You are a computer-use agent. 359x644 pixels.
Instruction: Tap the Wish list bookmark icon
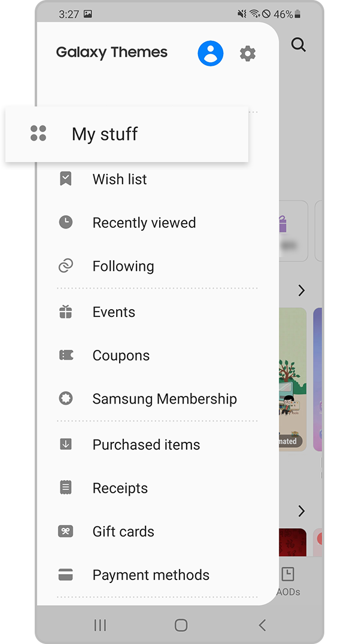[66, 178]
